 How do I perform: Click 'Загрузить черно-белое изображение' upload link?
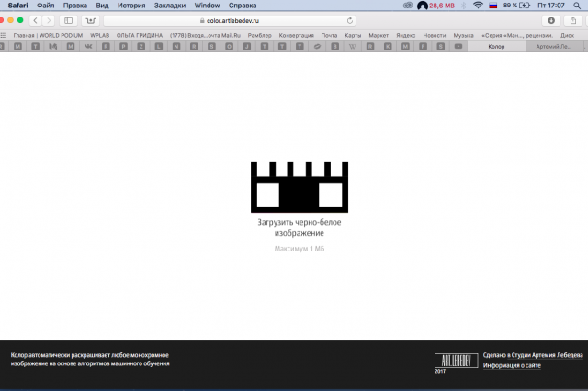(x=300, y=228)
